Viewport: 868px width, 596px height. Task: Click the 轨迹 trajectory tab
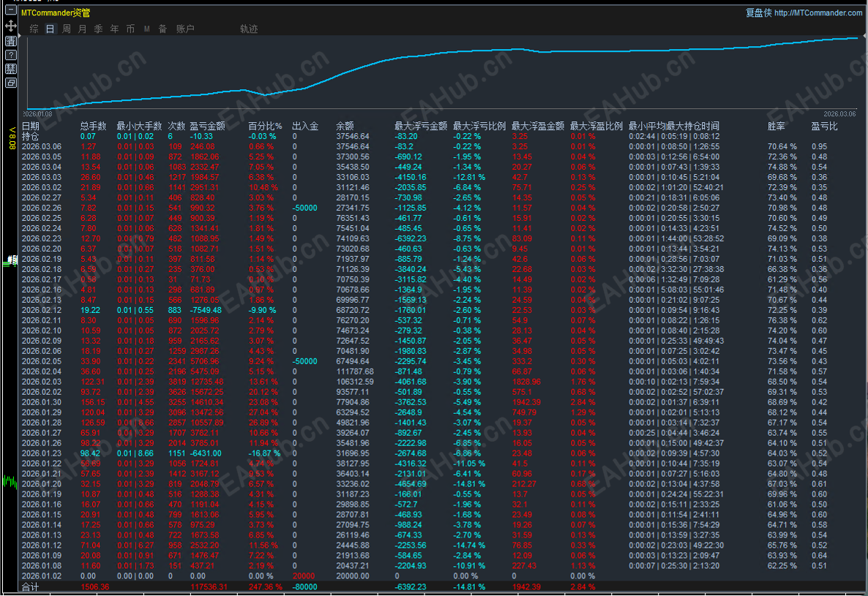coord(249,29)
